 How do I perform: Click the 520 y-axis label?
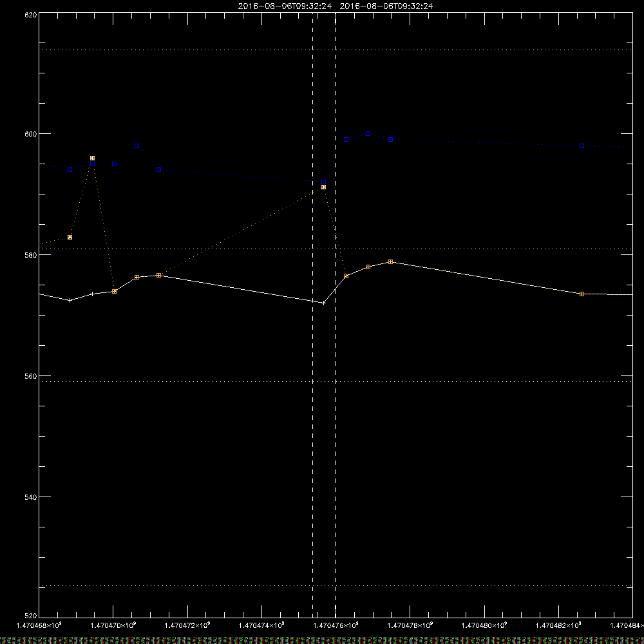point(31,616)
